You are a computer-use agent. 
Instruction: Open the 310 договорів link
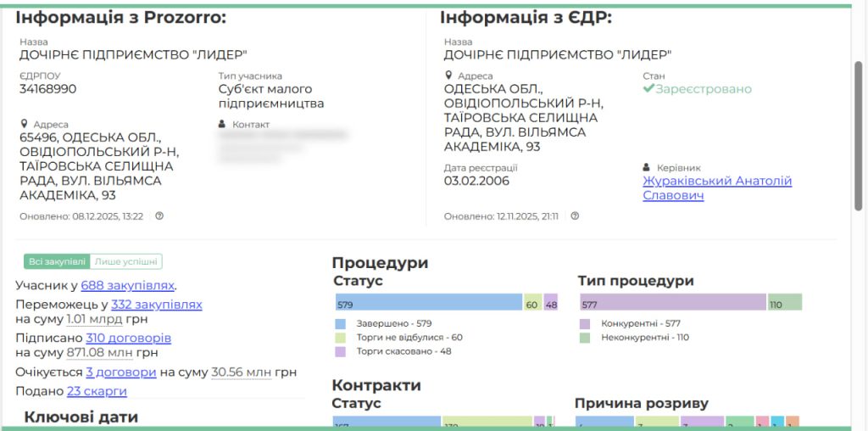coord(128,338)
